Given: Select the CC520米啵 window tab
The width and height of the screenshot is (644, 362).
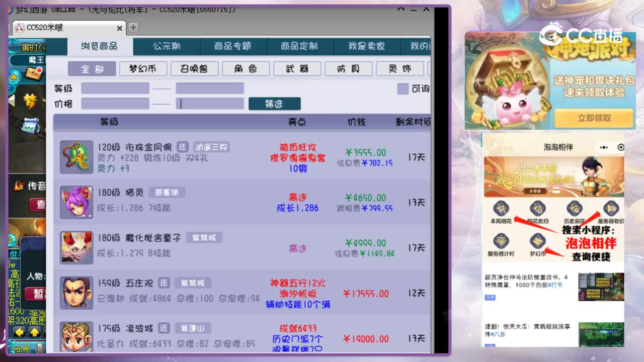Looking at the screenshot, I should tap(68, 28).
